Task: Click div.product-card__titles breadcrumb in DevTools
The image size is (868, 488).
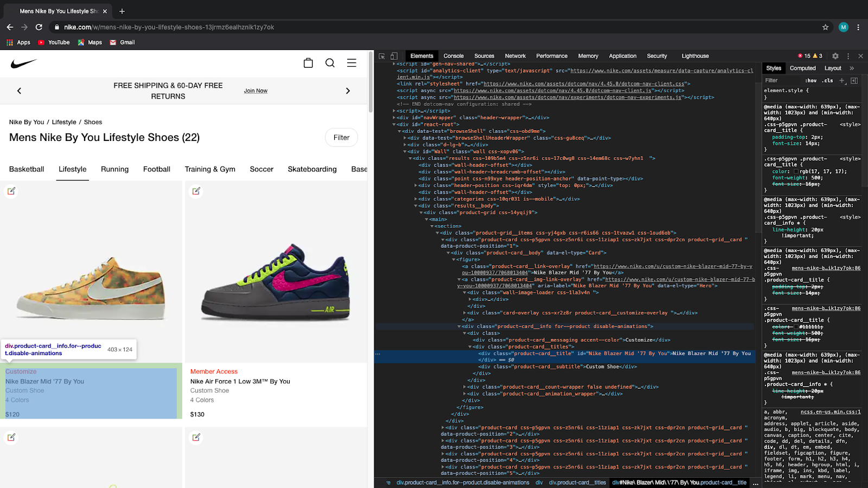Action: click(x=577, y=483)
